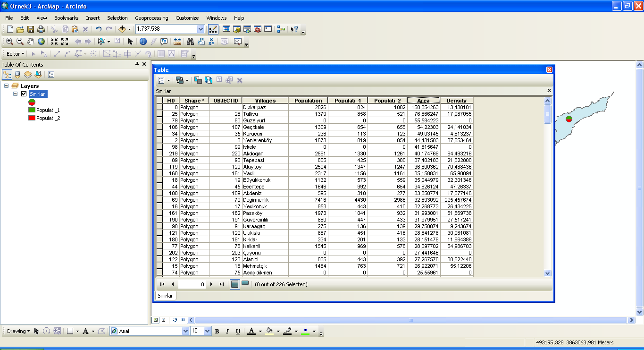This screenshot has width=644, height=350.
Task: Open the Selection menu
Action: coord(117,18)
